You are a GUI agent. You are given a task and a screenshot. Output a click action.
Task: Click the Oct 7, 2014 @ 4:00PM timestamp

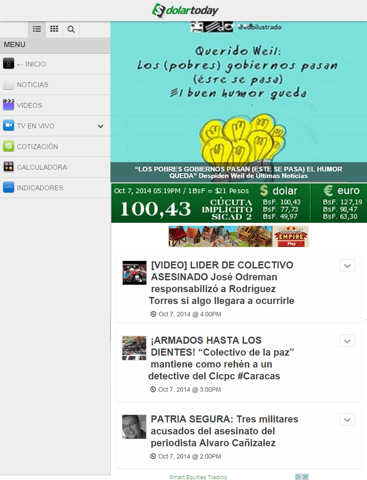[x=189, y=314]
